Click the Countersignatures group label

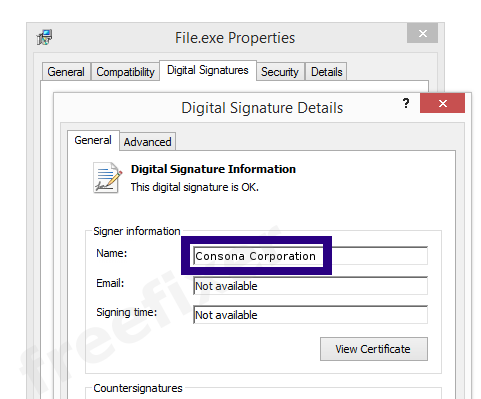click(x=138, y=388)
